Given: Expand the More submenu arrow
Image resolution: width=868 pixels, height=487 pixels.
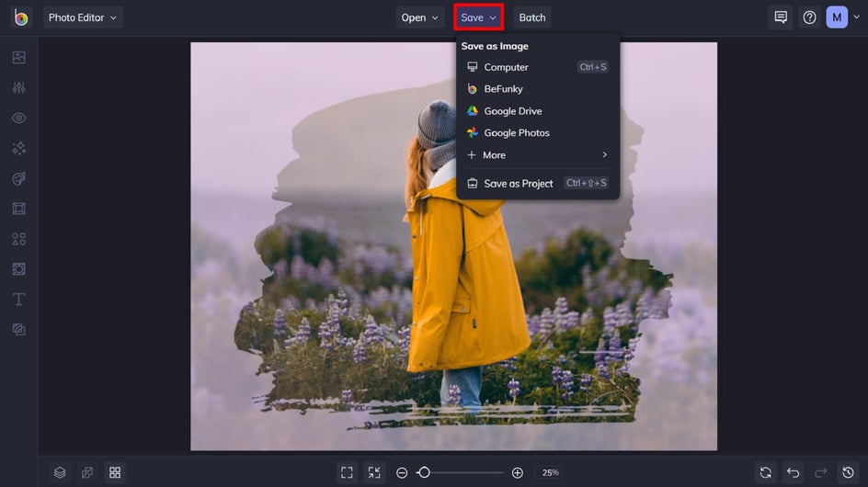Looking at the screenshot, I should [x=604, y=155].
